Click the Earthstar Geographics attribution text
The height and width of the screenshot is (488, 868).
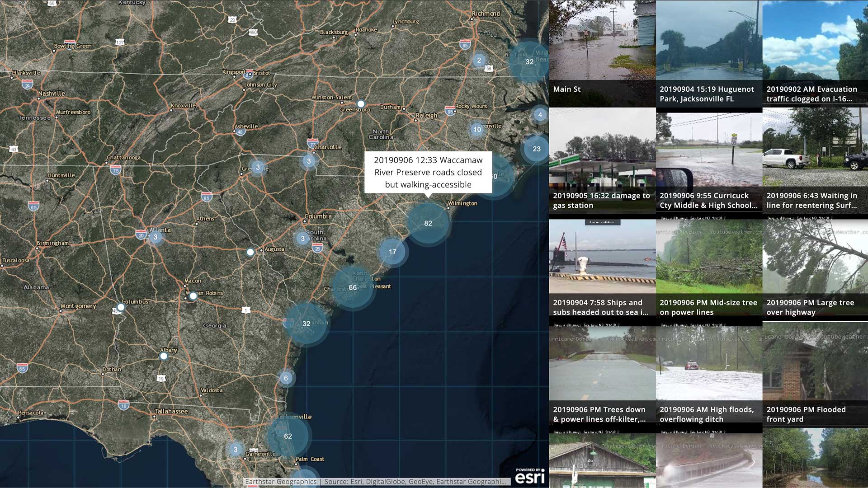click(x=281, y=482)
